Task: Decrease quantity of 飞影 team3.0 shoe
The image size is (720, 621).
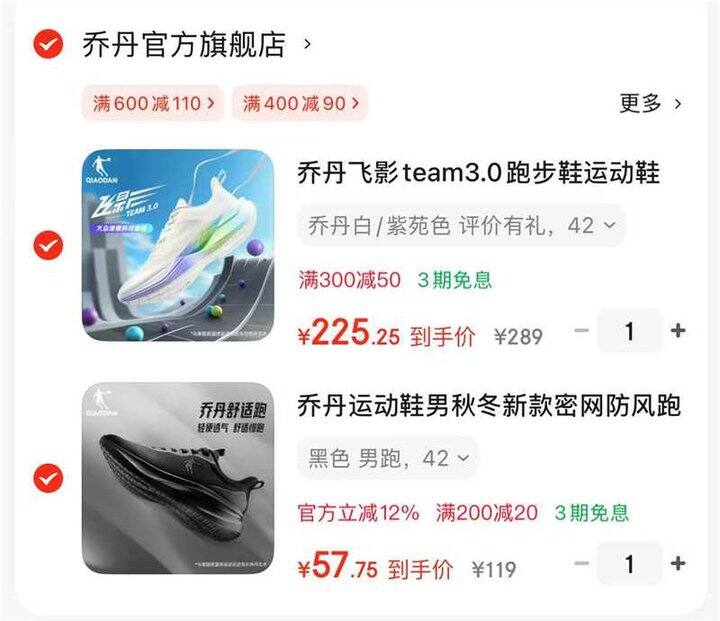Action: pyautogui.click(x=582, y=330)
